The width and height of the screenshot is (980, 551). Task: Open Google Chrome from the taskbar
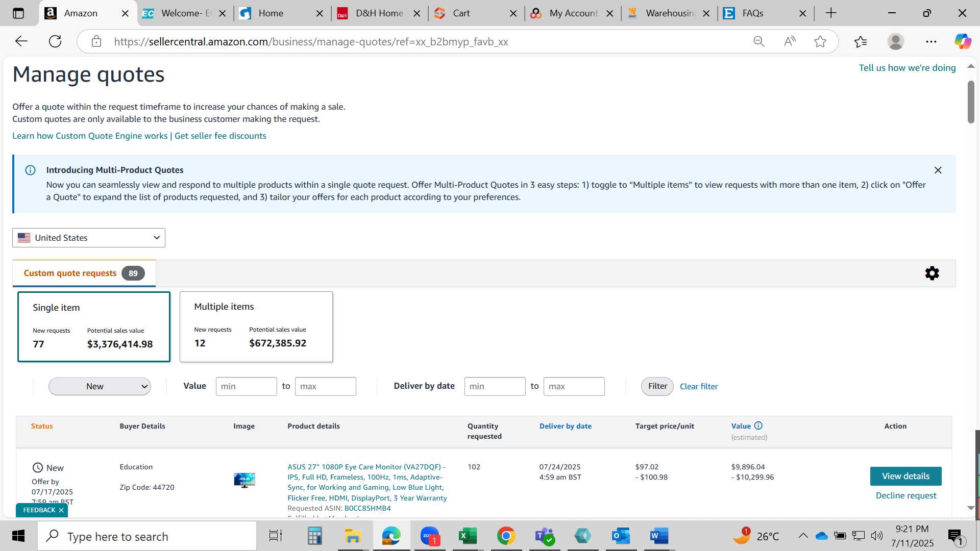(506, 536)
